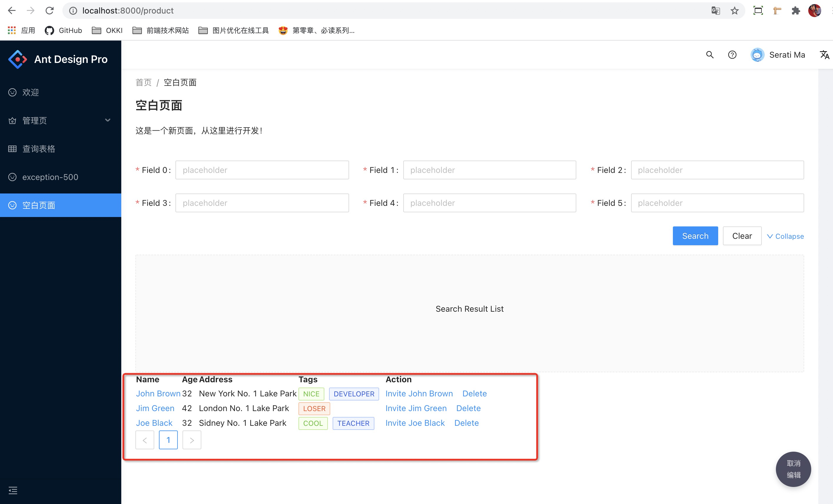Click the Serati Ma avatar
This screenshot has width=833, height=504.
point(757,55)
